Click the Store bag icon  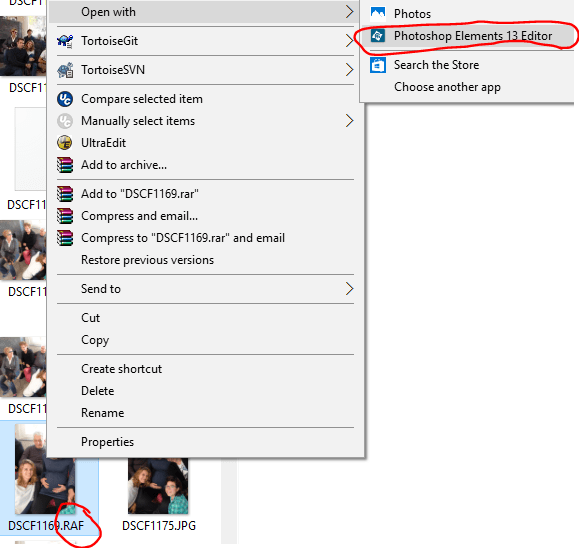click(378, 65)
